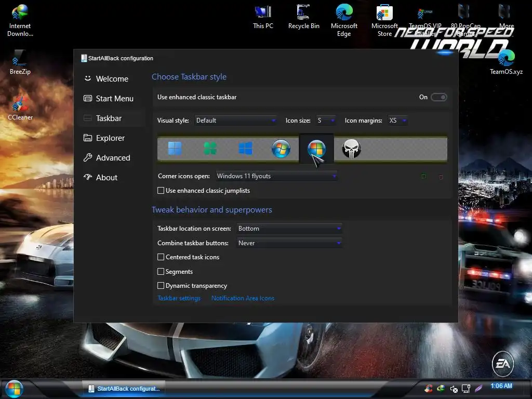Pick the Windows 10 flat blue logo style
532x399 pixels.
tap(245, 149)
